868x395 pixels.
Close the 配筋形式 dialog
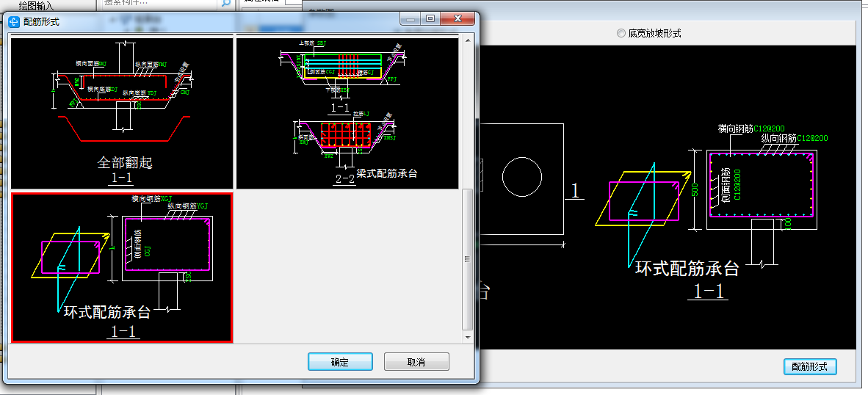click(457, 19)
